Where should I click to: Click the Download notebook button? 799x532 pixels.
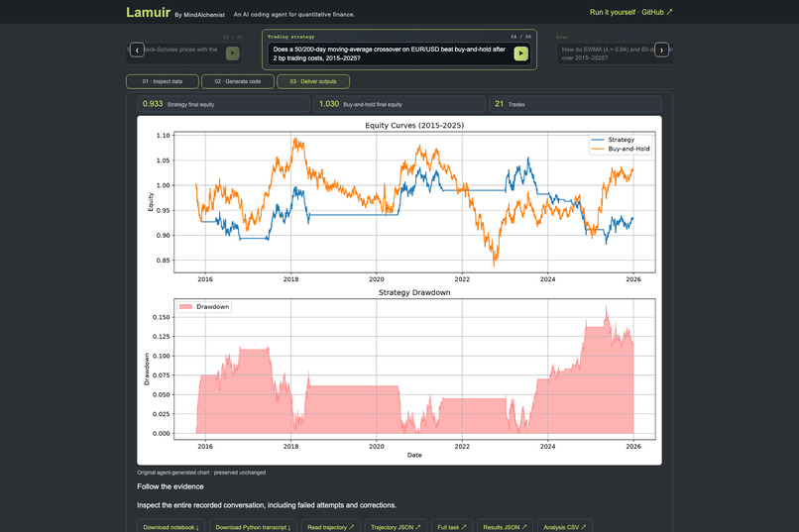point(171,527)
